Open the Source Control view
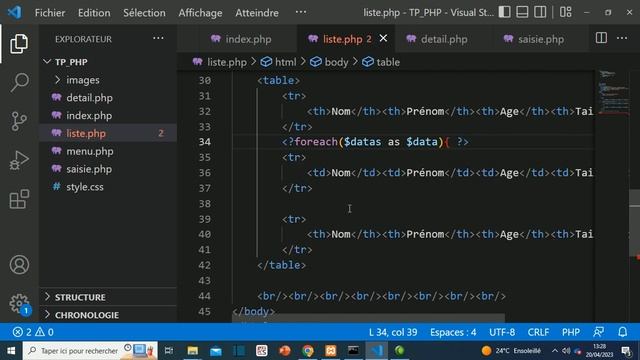 [x=19, y=121]
